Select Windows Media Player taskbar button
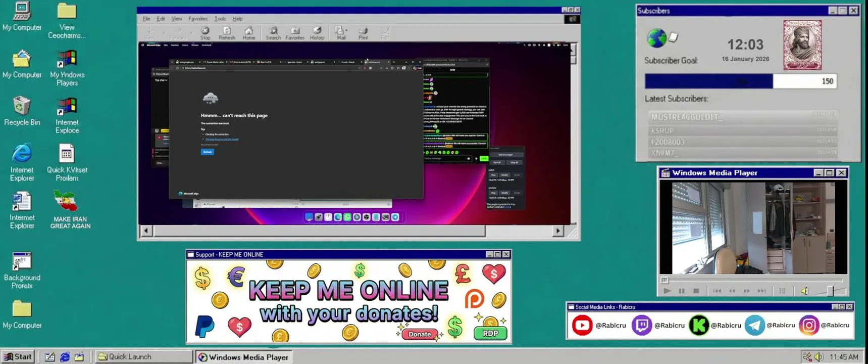The image size is (868, 364). 243,357
